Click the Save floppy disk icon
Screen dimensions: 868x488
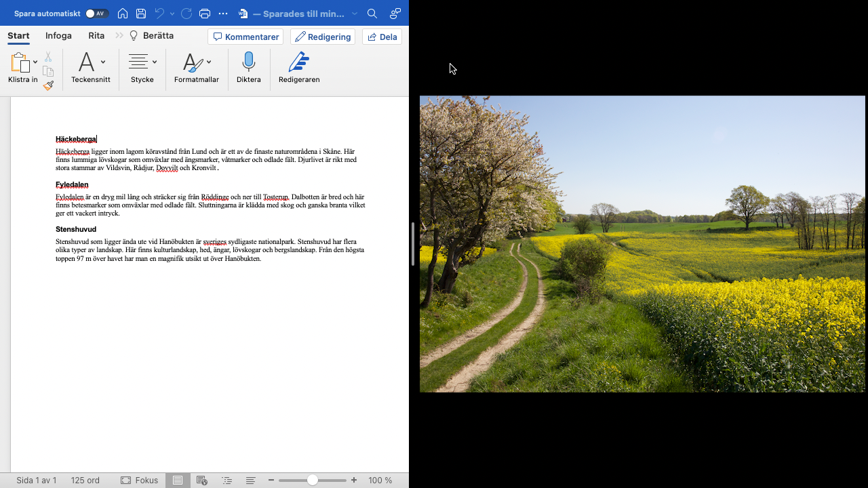(x=141, y=14)
